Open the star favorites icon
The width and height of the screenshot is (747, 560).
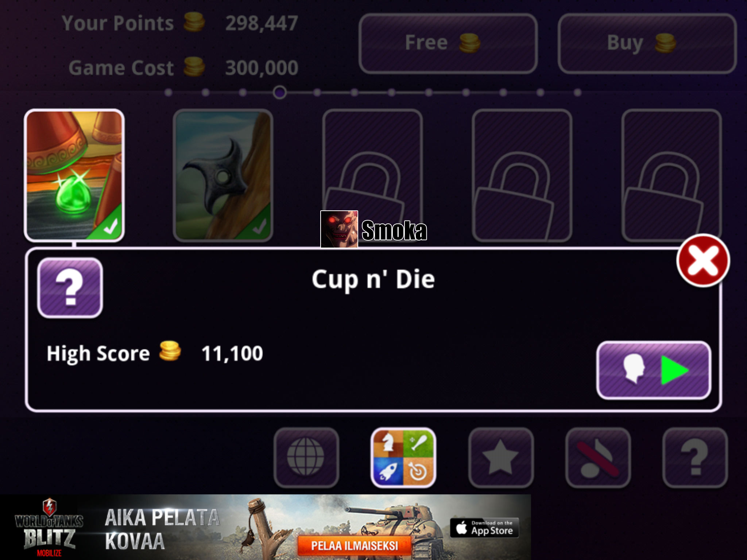[x=500, y=457]
